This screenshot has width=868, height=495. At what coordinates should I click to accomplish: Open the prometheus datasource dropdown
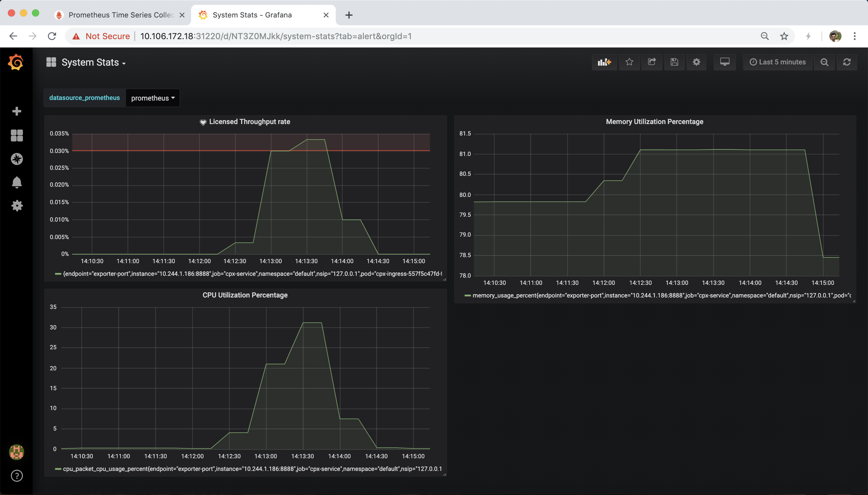pyautogui.click(x=153, y=98)
